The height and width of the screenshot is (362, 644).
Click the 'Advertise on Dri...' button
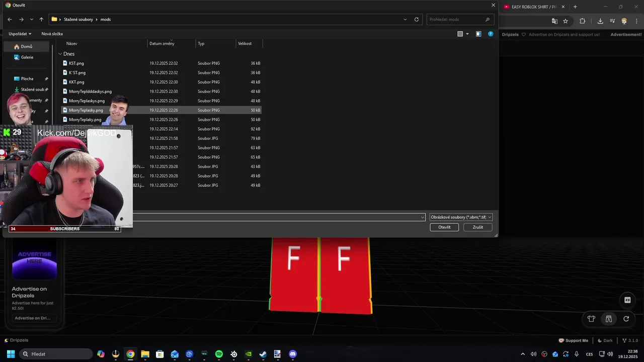pos(35,318)
